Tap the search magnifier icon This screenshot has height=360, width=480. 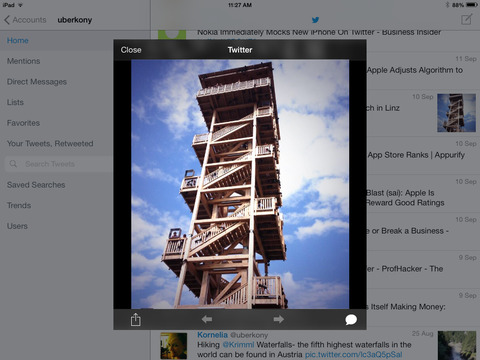(x=13, y=164)
